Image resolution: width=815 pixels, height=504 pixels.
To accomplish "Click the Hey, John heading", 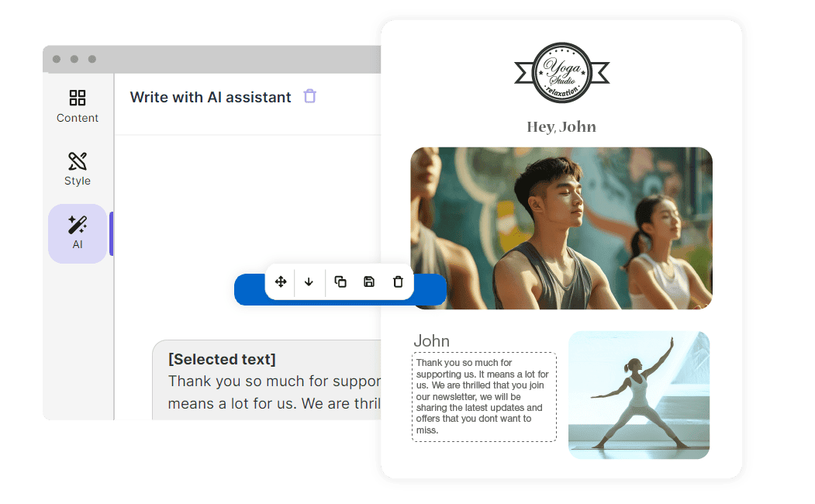I will [x=561, y=127].
